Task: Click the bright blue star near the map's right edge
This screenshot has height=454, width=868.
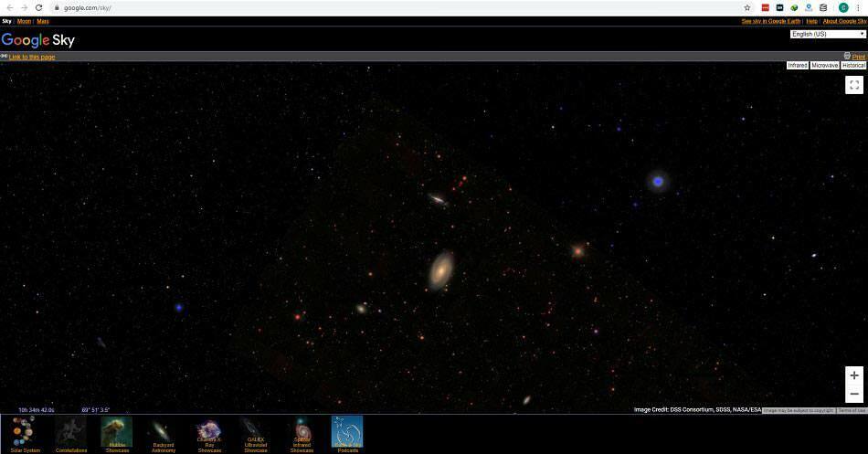Action: pos(658,181)
